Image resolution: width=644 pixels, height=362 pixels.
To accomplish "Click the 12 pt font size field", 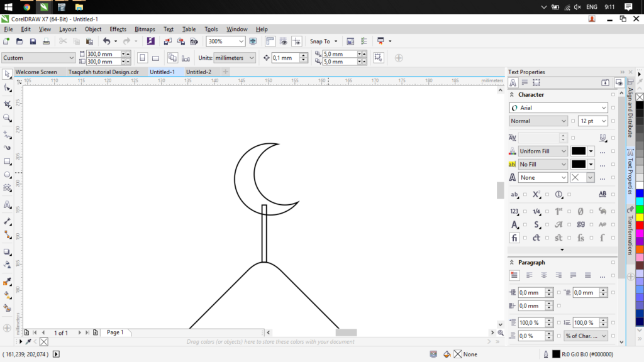I will click(586, 121).
